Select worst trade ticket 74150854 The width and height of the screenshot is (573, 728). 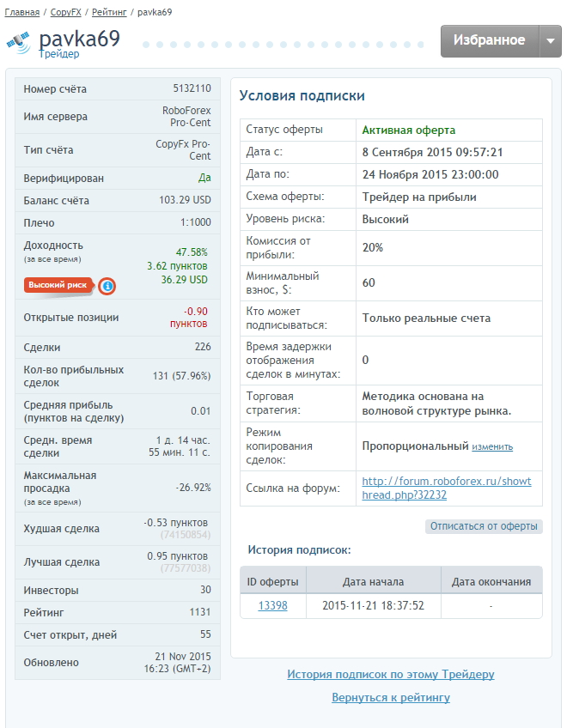(x=186, y=535)
